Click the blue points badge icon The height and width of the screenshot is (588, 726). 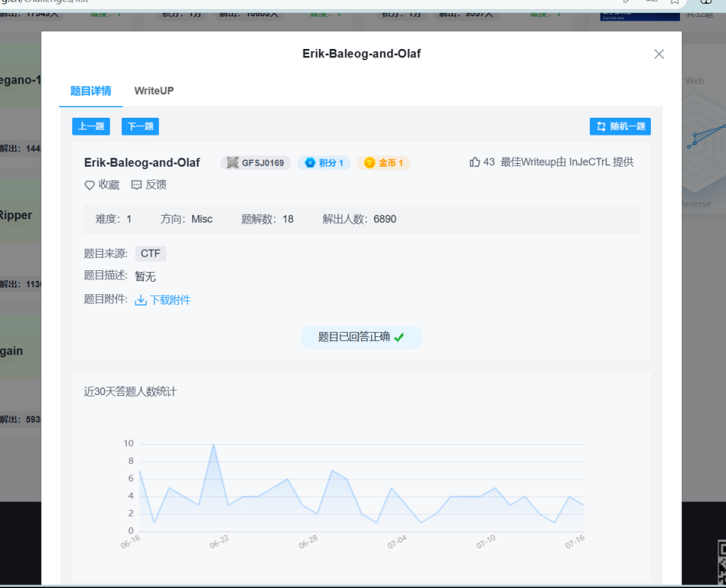pyautogui.click(x=310, y=163)
